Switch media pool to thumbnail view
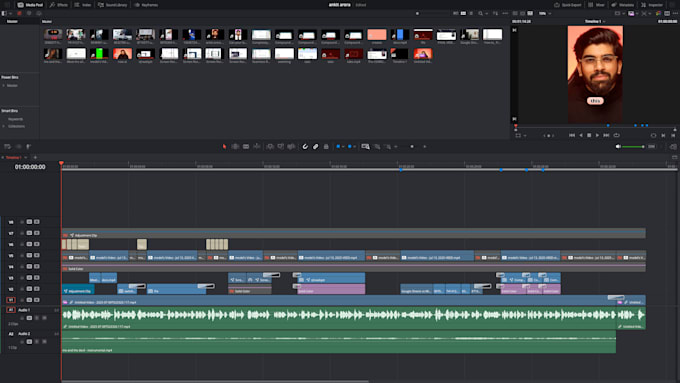This screenshot has width=680, height=383. tap(463, 13)
